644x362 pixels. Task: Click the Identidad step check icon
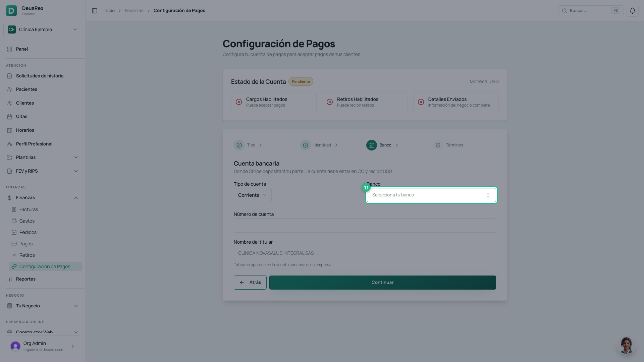[x=305, y=145]
